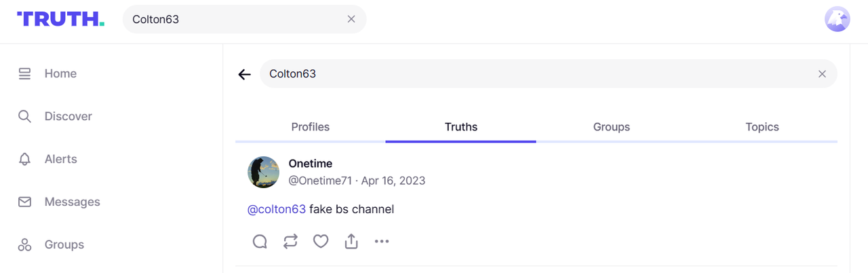
Task: ReTruth Onetime's post
Action: [290, 241]
